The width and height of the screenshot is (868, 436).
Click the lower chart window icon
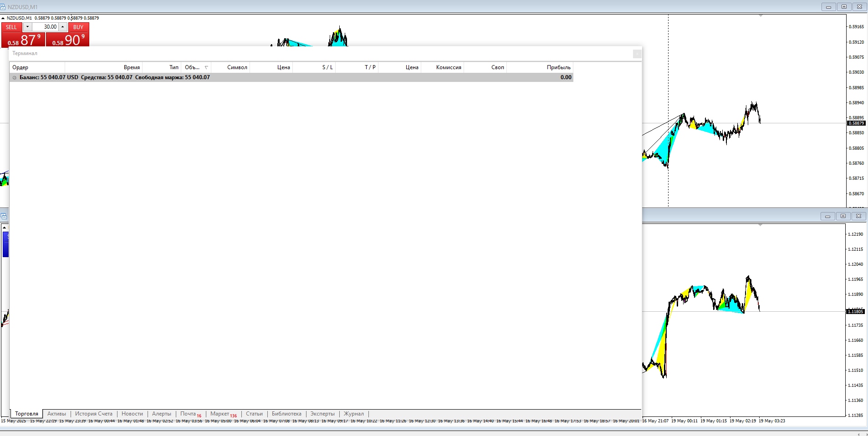coord(3,216)
